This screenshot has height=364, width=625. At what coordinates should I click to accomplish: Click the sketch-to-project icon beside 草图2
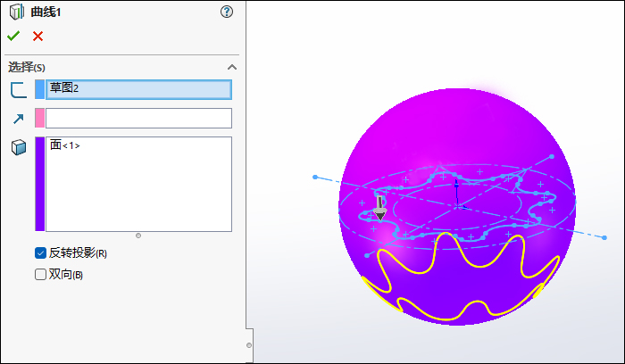(19, 89)
